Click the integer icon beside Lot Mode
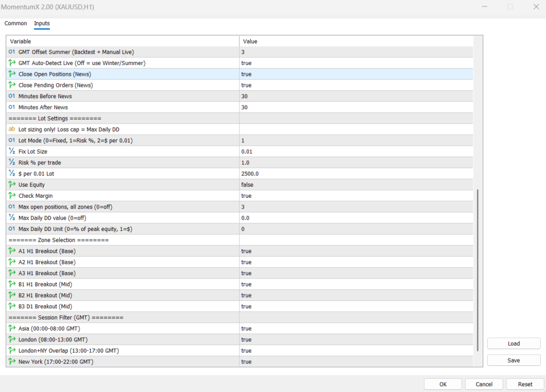 [x=12, y=140]
